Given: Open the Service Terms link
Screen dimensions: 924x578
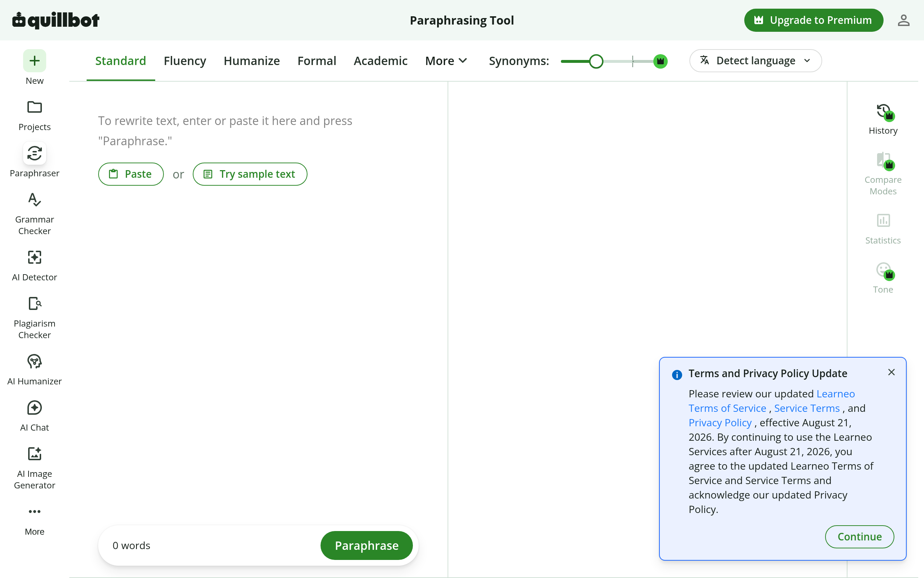Looking at the screenshot, I should 807,408.
